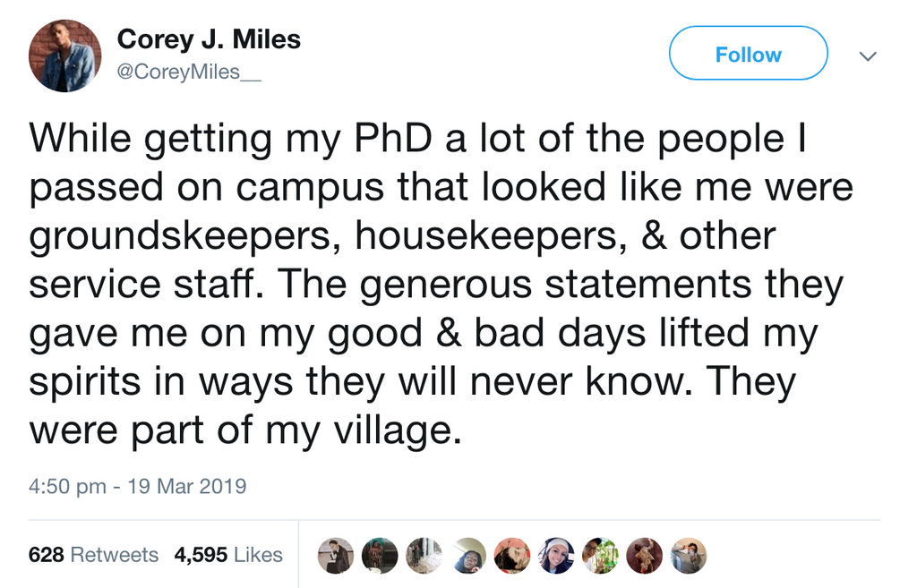Open the Corey J. Miles display name
This screenshot has height=588, width=917.
point(209,39)
